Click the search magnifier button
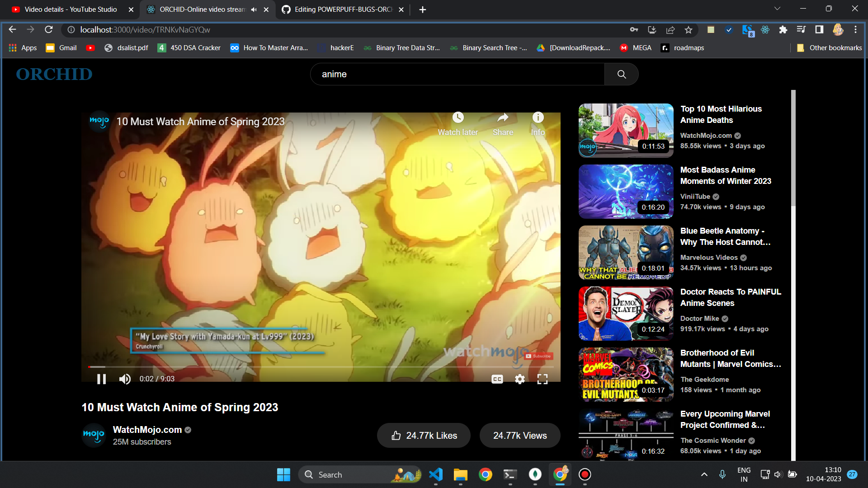868x488 pixels. pos(621,74)
